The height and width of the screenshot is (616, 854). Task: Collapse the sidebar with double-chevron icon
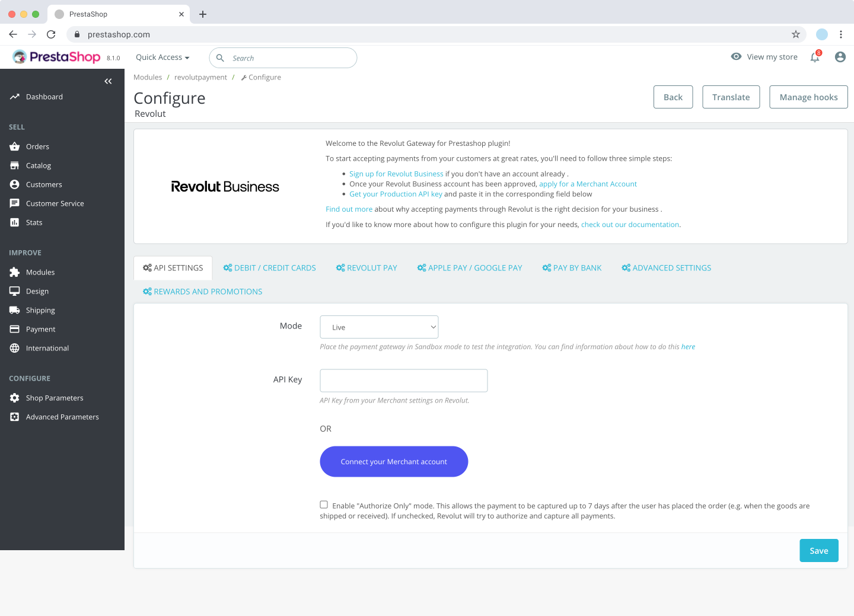coord(108,81)
